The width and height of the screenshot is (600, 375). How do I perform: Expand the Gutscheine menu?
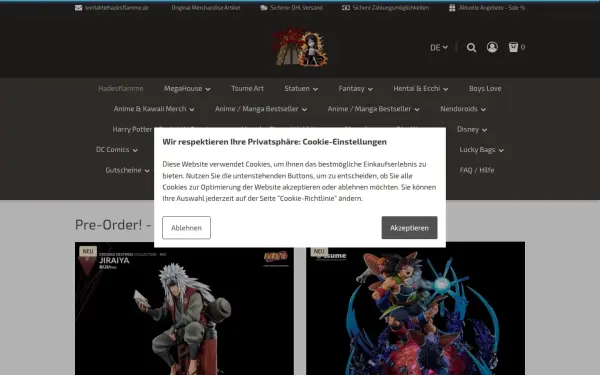point(127,170)
